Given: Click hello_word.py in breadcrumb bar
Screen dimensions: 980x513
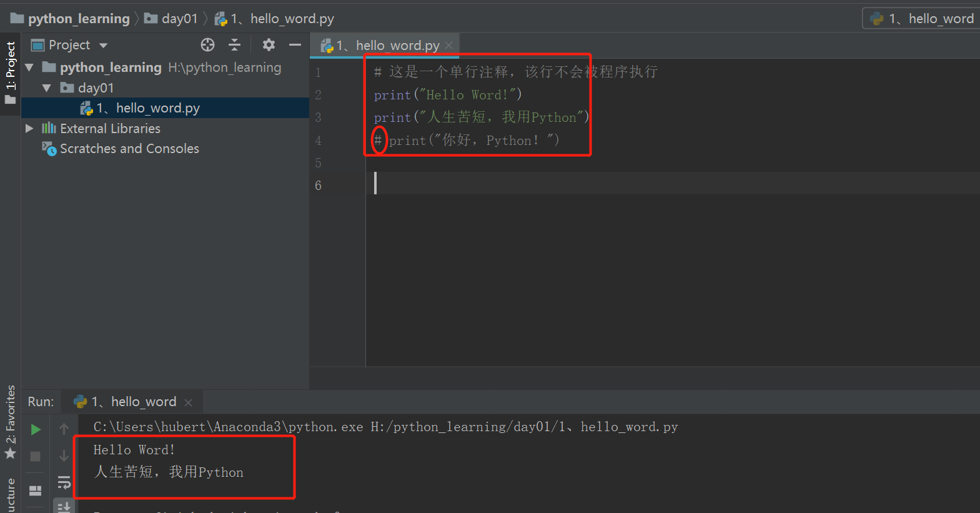Looking at the screenshot, I should click(274, 19).
